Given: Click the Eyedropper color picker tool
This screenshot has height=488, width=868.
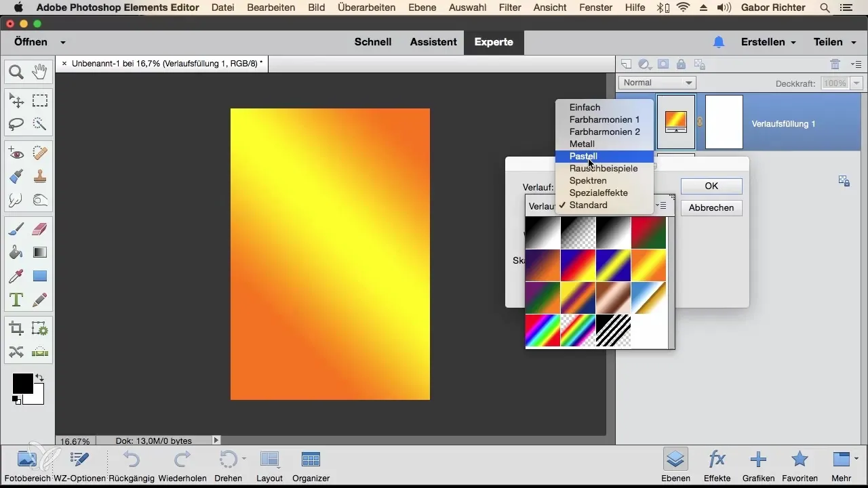Looking at the screenshot, I should [16, 276].
